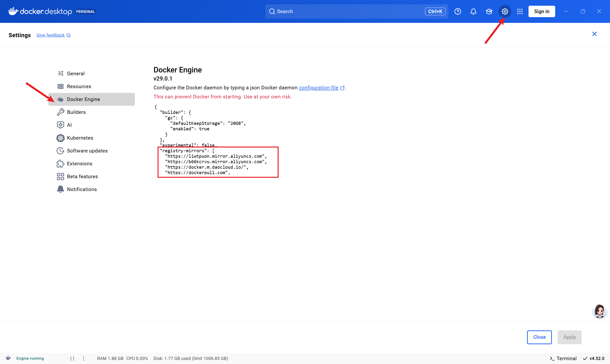
Task: Click the "enabled": true line
Action: [x=190, y=129]
